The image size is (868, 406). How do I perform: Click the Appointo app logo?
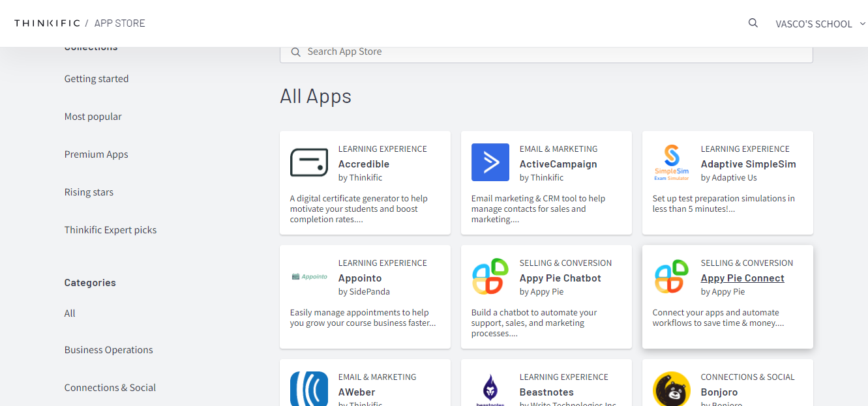point(309,276)
